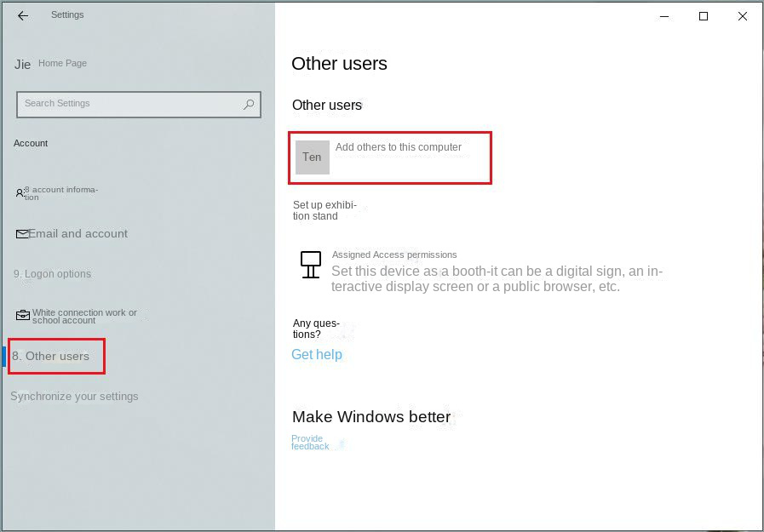Image resolution: width=764 pixels, height=532 pixels.
Task: Maximize the Settings window
Action: (704, 16)
